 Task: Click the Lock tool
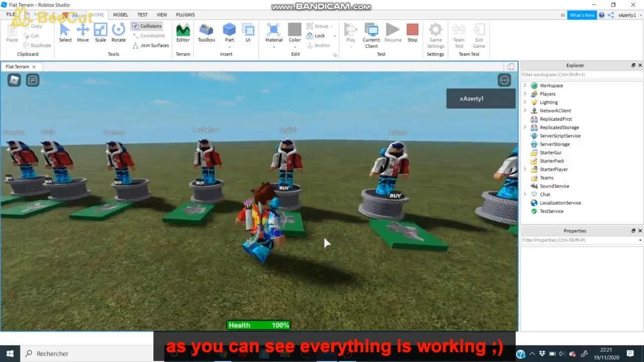316,36
